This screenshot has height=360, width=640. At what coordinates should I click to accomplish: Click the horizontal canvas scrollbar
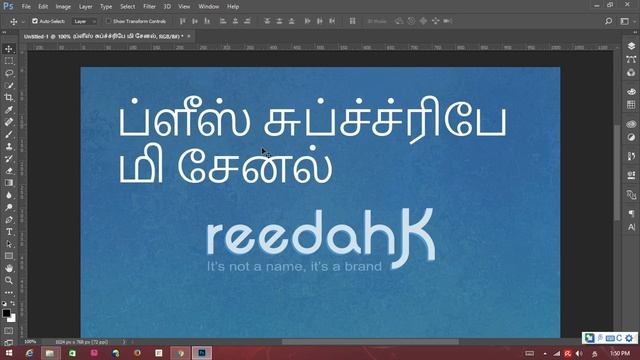[370, 342]
